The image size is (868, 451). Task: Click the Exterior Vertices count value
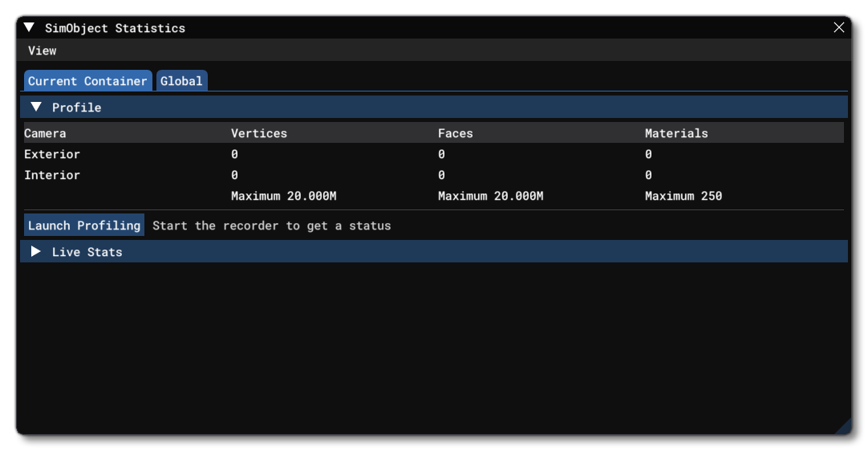(234, 154)
